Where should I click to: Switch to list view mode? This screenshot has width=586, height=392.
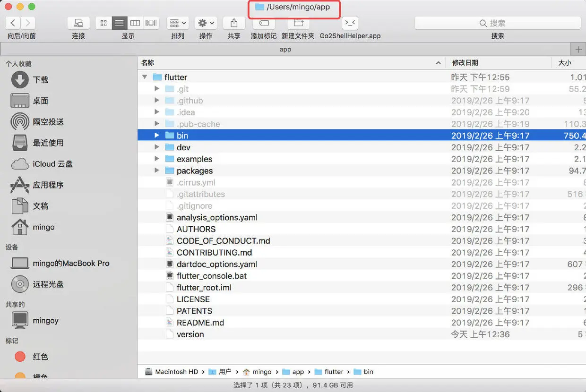120,23
